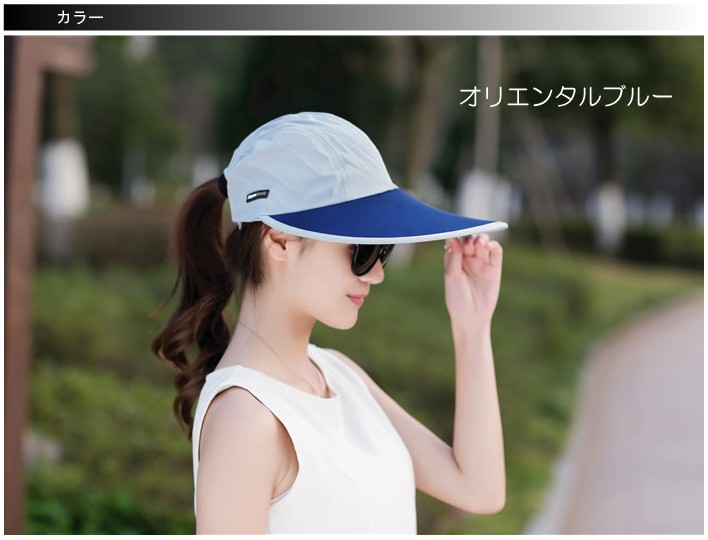Image resolution: width=708 pixels, height=540 pixels.
Task: Click the brown ponytail hair
Action: click(195, 300)
